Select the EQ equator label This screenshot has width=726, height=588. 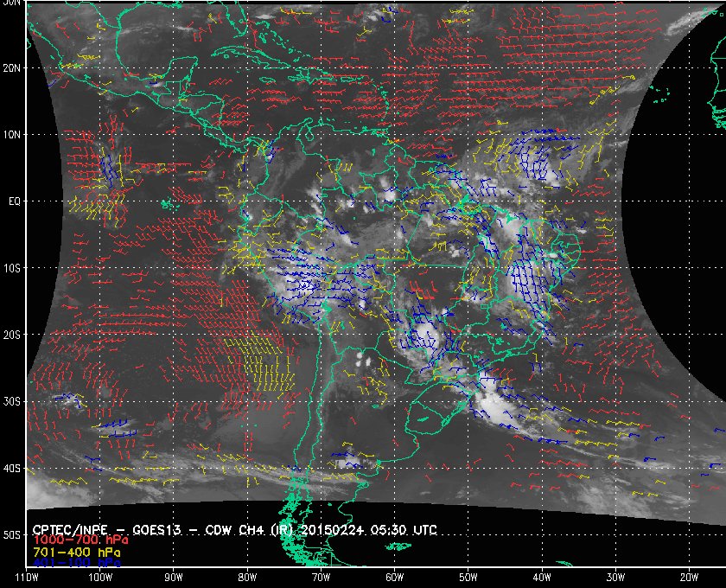point(15,201)
